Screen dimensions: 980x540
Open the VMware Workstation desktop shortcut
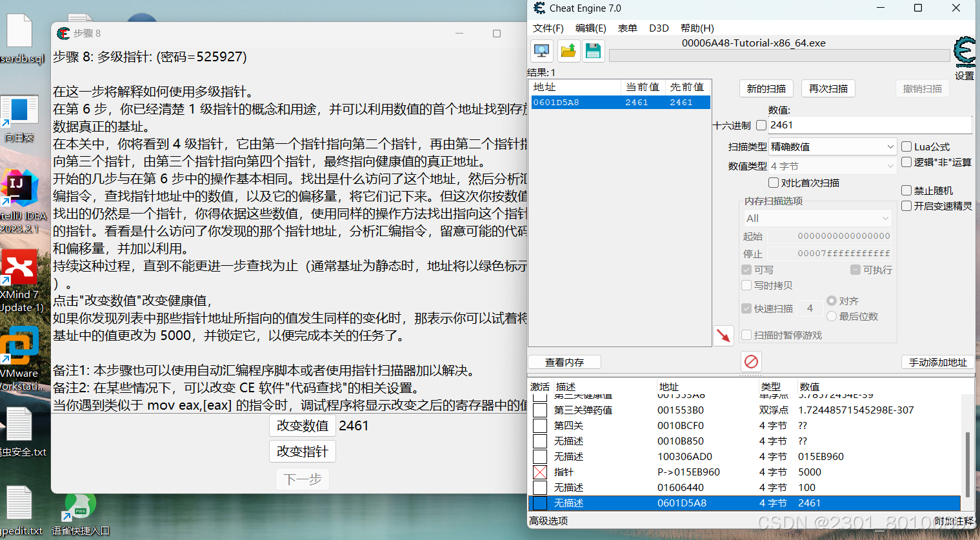tap(20, 359)
